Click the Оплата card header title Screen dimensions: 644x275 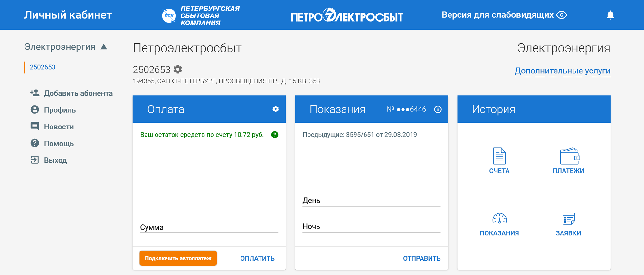[166, 109]
